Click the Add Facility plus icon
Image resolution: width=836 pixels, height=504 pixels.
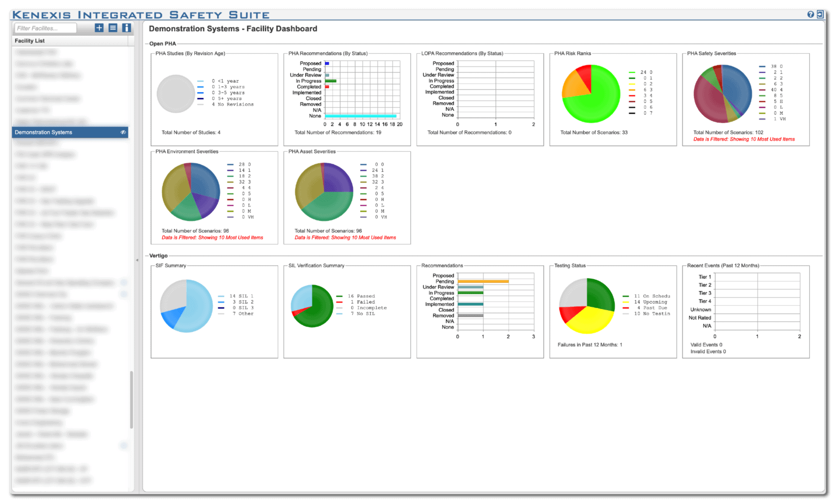click(99, 28)
